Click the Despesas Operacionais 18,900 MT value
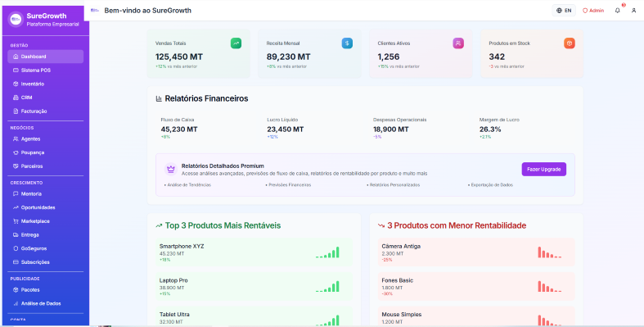This screenshot has height=327, width=644. click(x=391, y=129)
